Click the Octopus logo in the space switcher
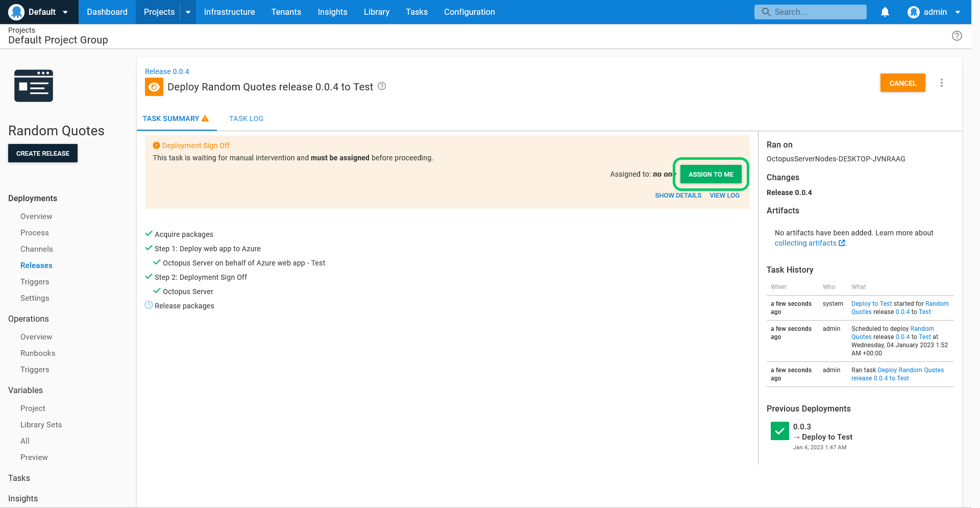Screen dimensions: 980x508 tap(16, 12)
